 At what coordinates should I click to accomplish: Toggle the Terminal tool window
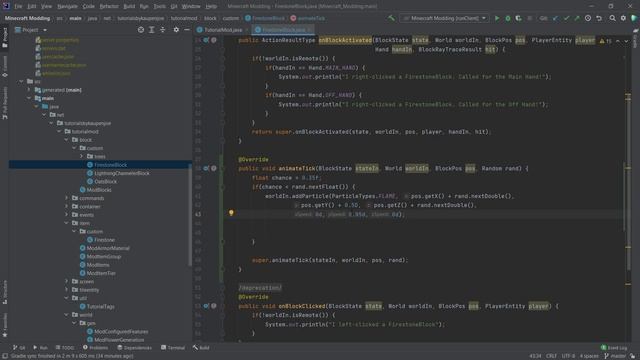(173, 348)
